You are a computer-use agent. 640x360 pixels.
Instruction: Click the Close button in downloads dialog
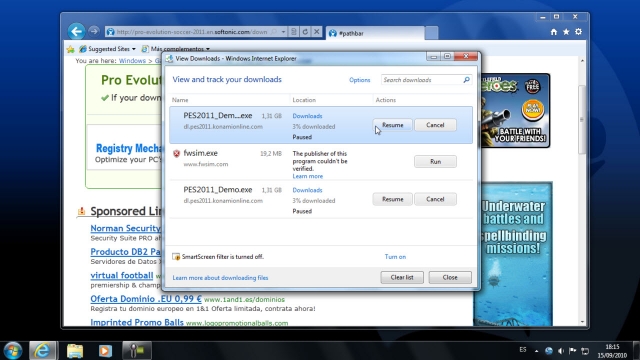tap(450, 278)
